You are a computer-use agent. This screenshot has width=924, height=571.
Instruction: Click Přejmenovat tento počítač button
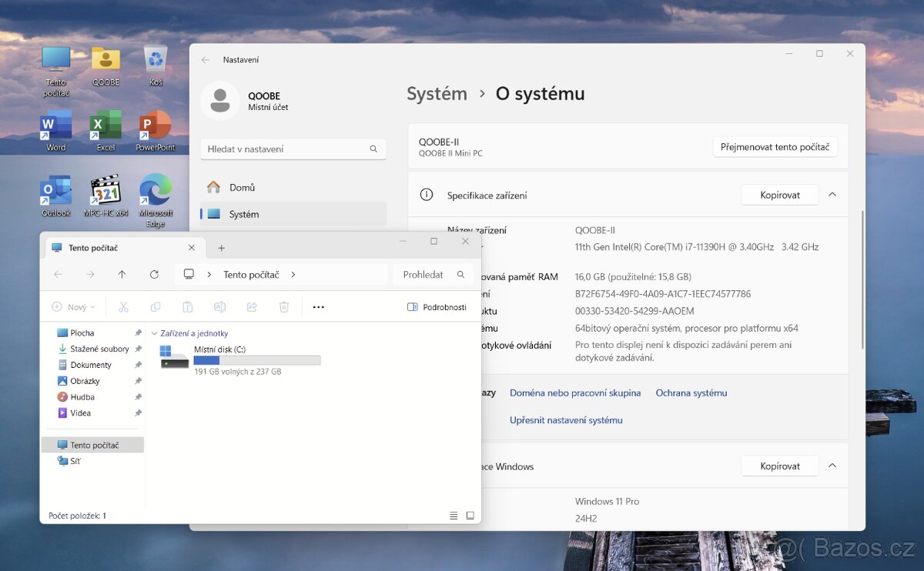coord(775,147)
